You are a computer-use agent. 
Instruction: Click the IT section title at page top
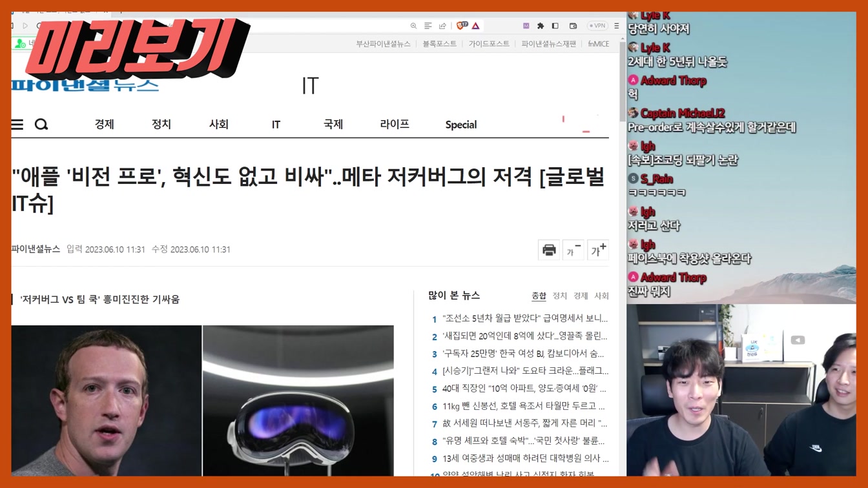310,86
